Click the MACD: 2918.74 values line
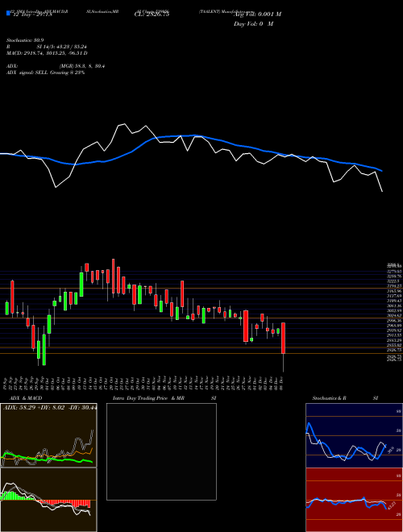Screen dimensions: 403x532 tap(47, 53)
